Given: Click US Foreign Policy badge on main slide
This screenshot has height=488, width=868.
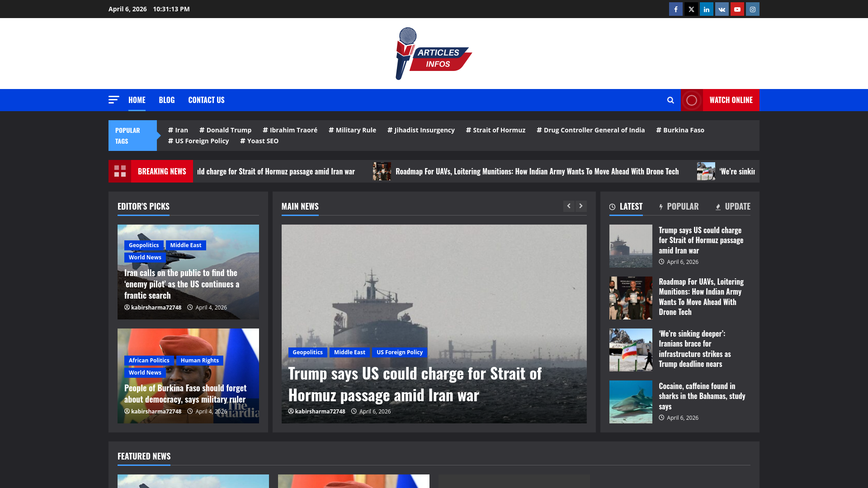Looking at the screenshot, I should click(400, 352).
